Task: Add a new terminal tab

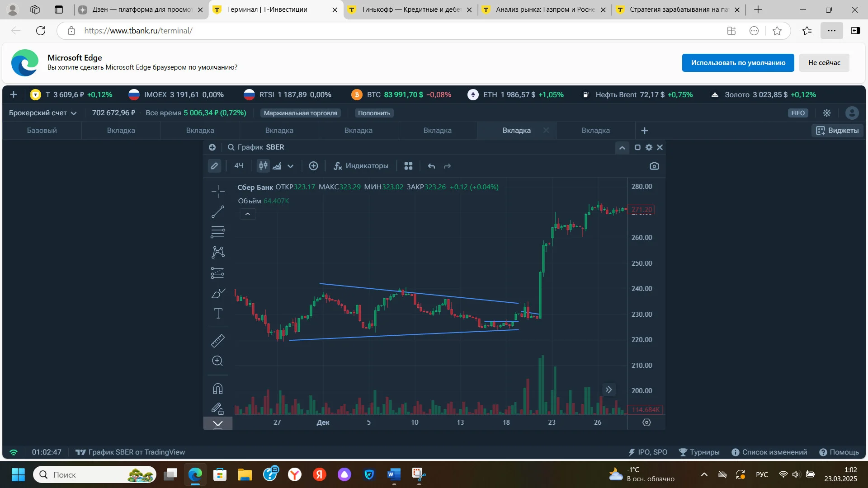Action: [x=645, y=131]
